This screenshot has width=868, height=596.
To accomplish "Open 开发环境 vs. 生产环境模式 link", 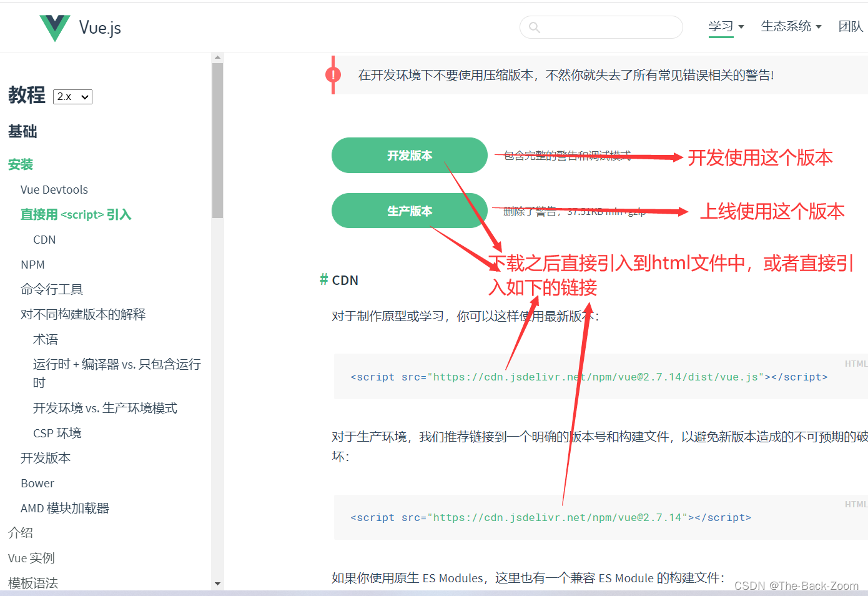I will [105, 408].
